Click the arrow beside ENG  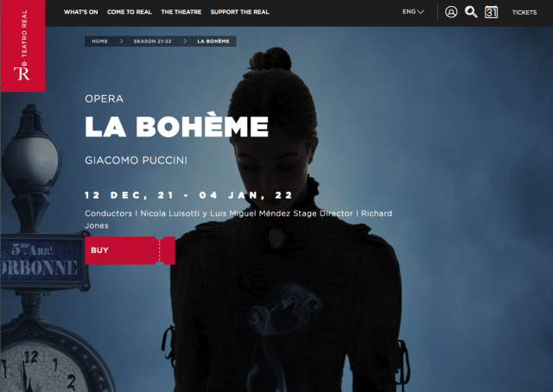coord(421,12)
